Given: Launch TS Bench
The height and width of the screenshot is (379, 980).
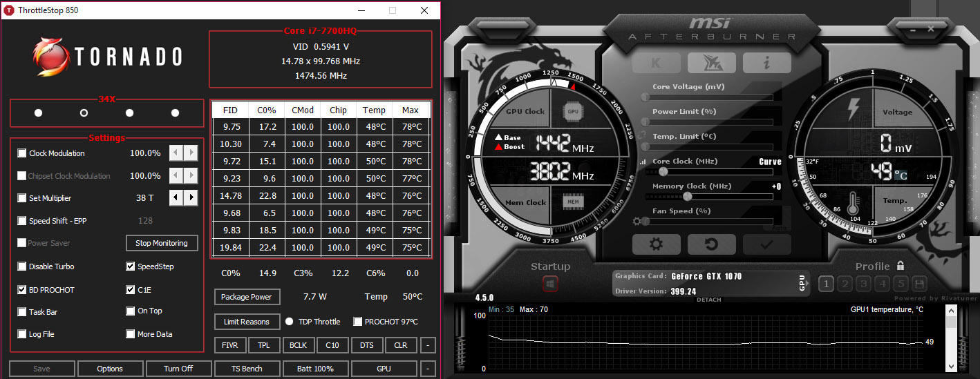Looking at the screenshot, I should pyautogui.click(x=247, y=369).
